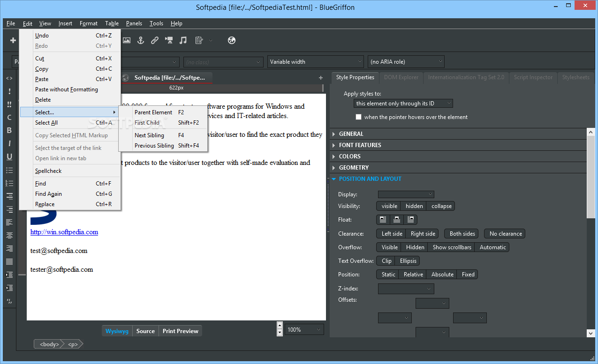Switch to Print Preview view
This screenshot has width=598, height=364.
tap(181, 331)
